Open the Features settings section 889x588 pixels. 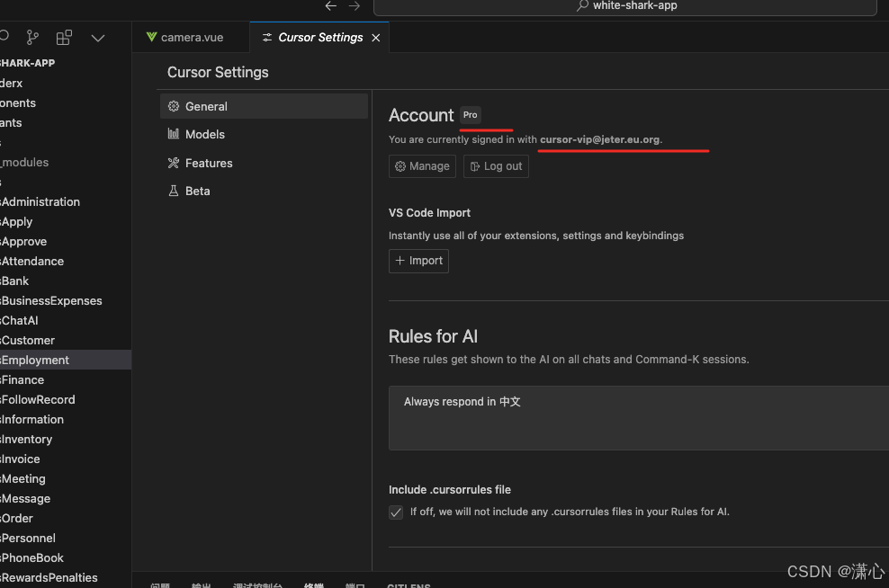[x=264, y=163]
